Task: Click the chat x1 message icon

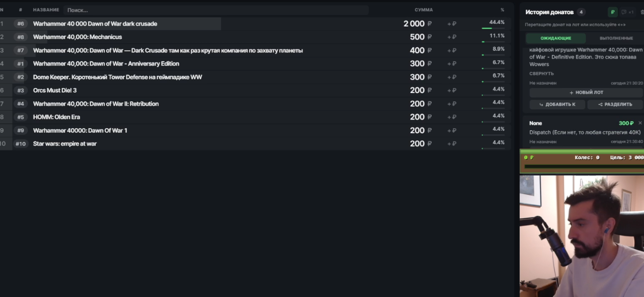Action: 627,12
